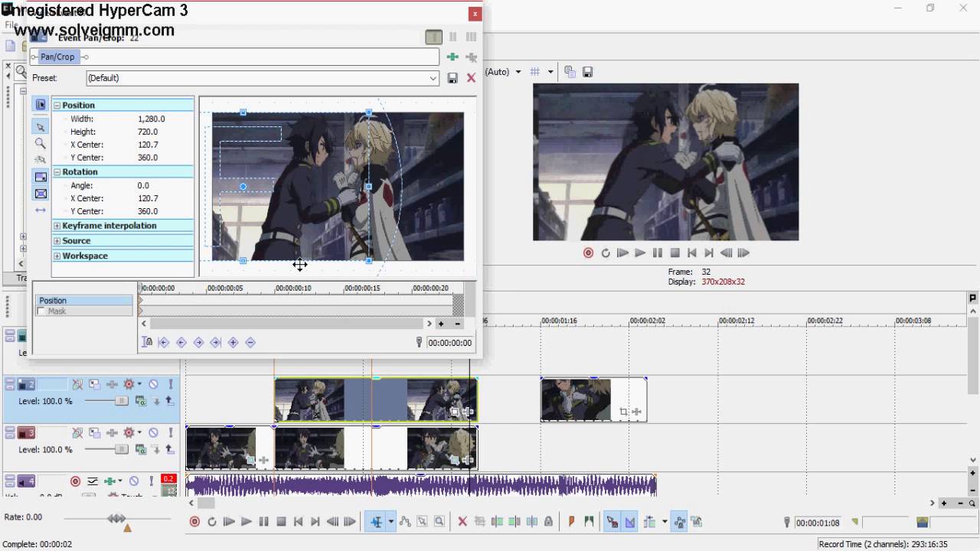Viewport: 980px width, 551px height.
Task: Save the preview snapshot to file
Action: (587, 72)
